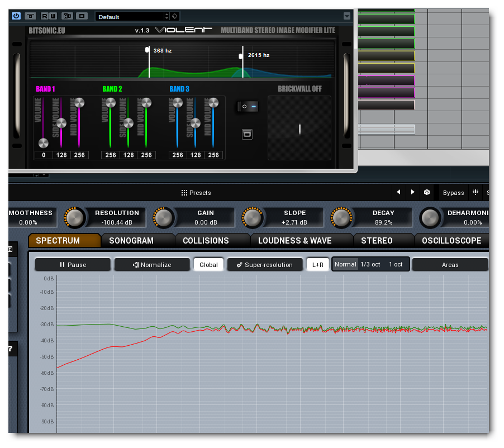504x448 pixels.
Task: Toggle the plugin power (activate) button
Action: [16, 16]
